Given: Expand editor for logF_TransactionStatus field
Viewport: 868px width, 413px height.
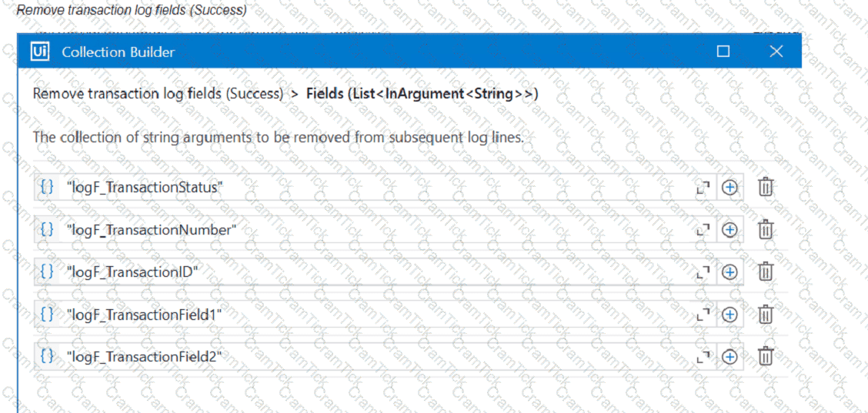Looking at the screenshot, I should (703, 188).
